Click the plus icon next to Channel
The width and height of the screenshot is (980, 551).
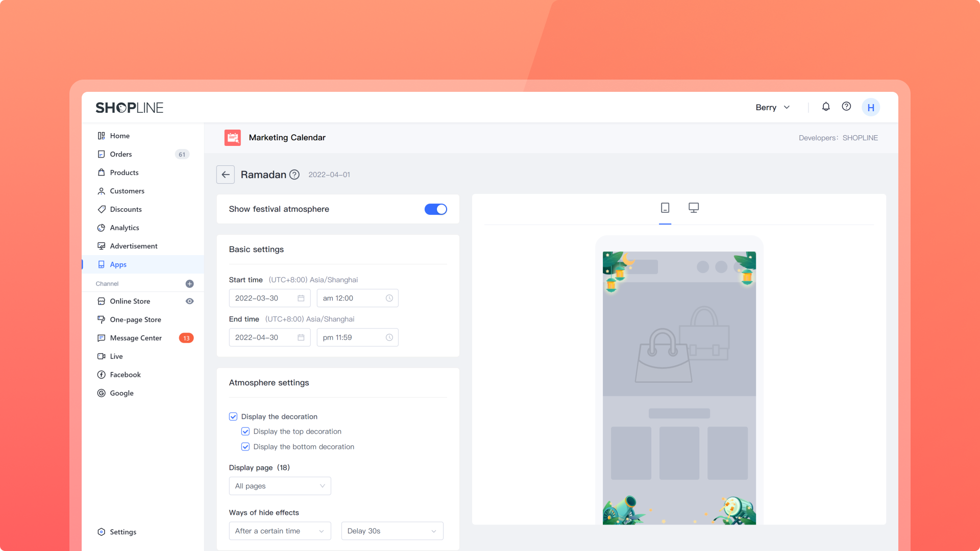(189, 284)
